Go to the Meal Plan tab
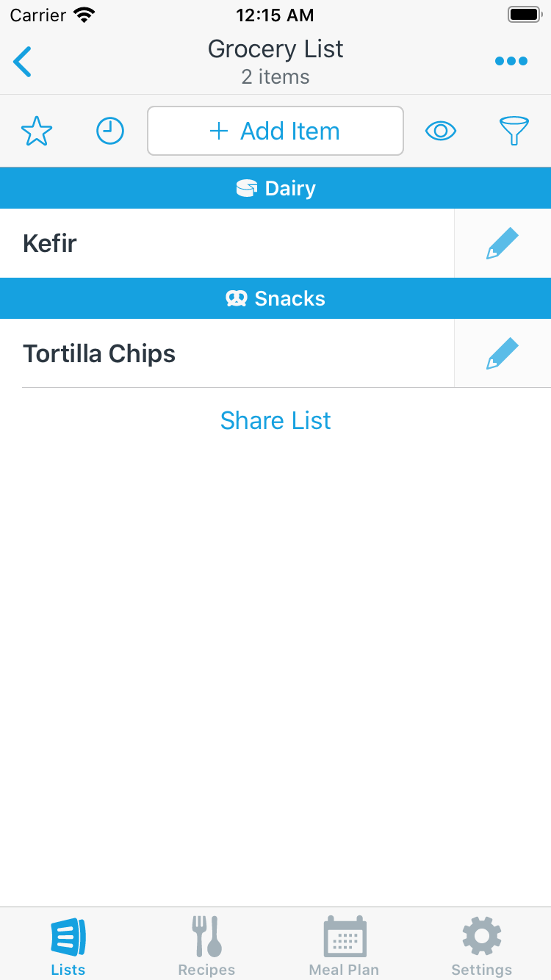551x980 pixels. point(344,946)
